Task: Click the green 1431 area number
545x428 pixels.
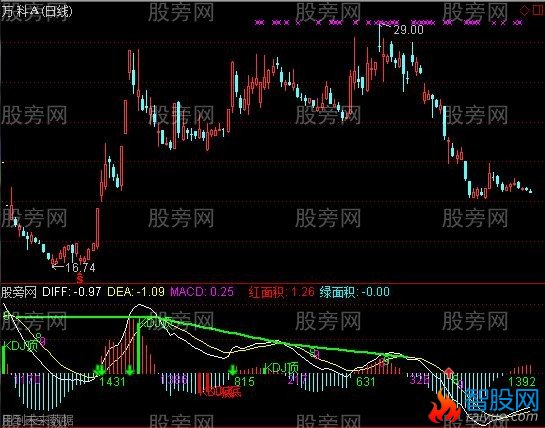Action: click(112, 382)
